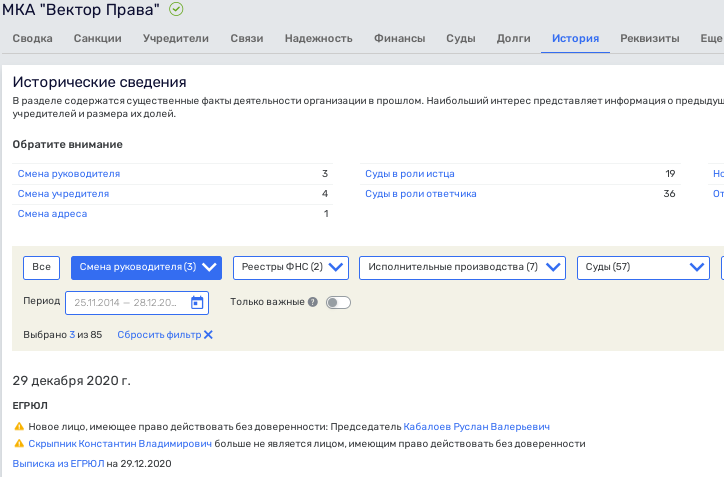724x477 pixels.
Task: Switch to the Санкции tab
Action: point(97,38)
